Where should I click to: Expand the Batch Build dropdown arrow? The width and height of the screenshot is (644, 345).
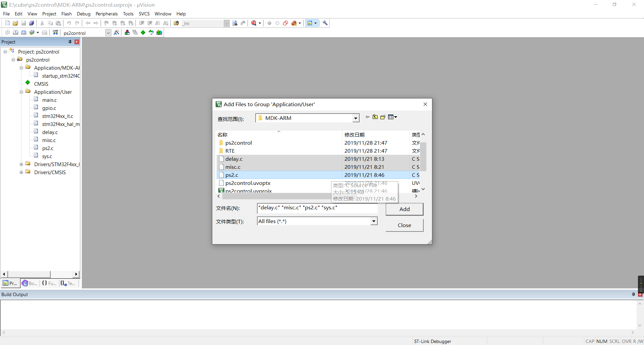38,32
